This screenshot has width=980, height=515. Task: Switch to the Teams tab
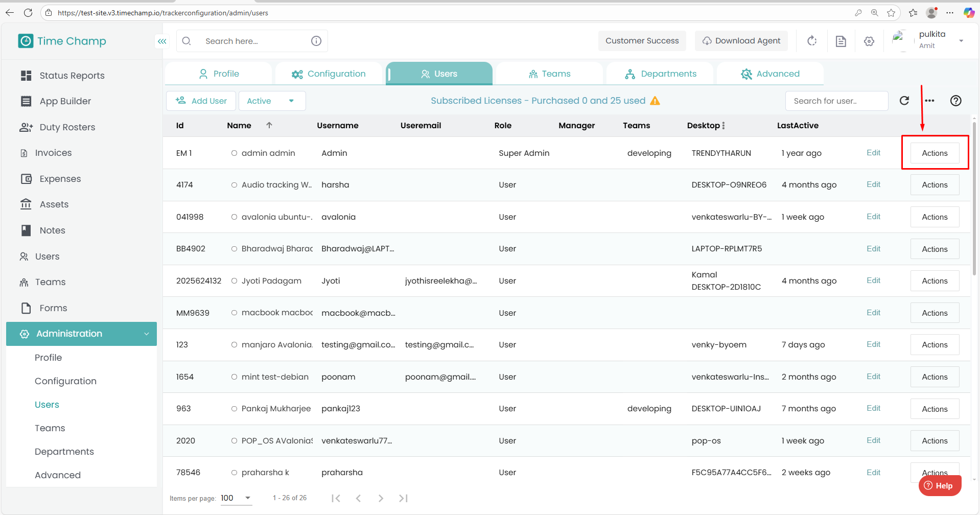point(550,74)
